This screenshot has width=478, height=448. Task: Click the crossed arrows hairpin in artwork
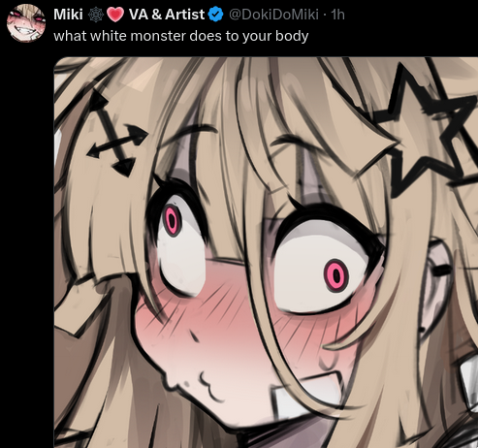(x=116, y=134)
